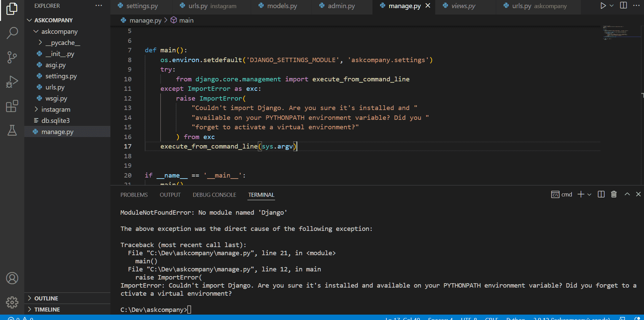Open the Search view in activity bar

(x=12, y=33)
